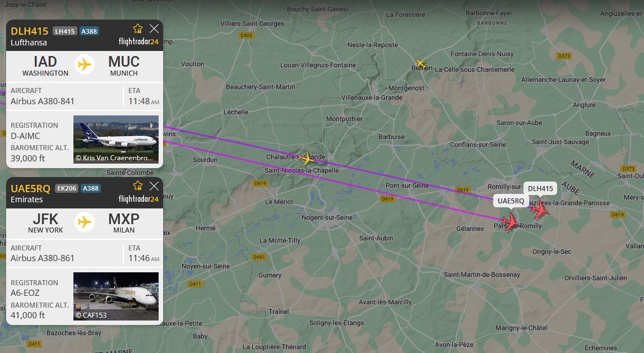Select the red DLH415 aircraft on the map
Image resolution: width=644 pixels, height=353 pixels.
click(539, 210)
